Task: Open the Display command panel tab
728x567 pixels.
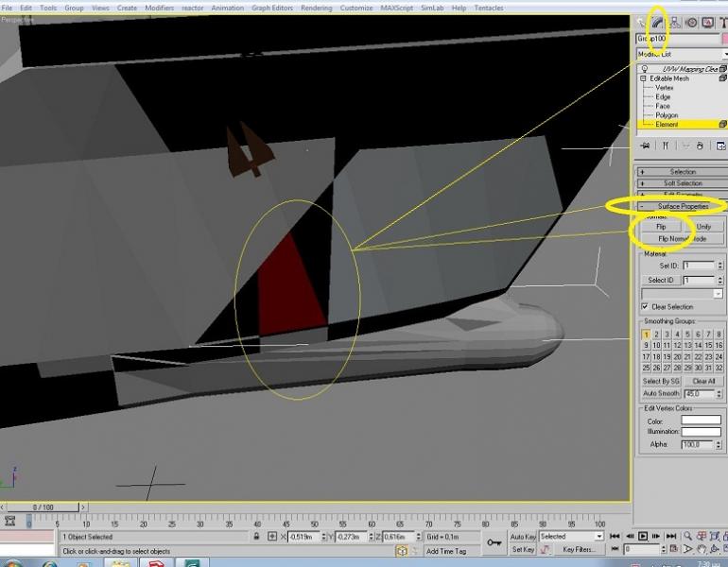Action: tap(707, 23)
